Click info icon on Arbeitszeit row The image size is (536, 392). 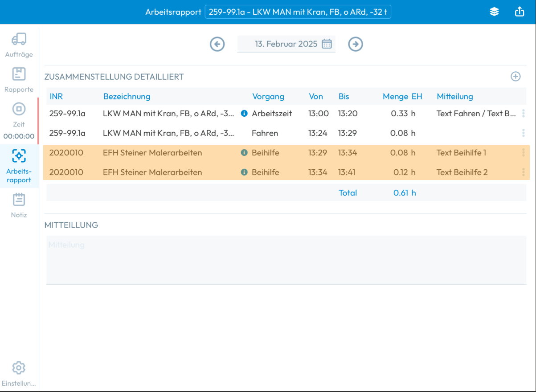click(x=244, y=114)
